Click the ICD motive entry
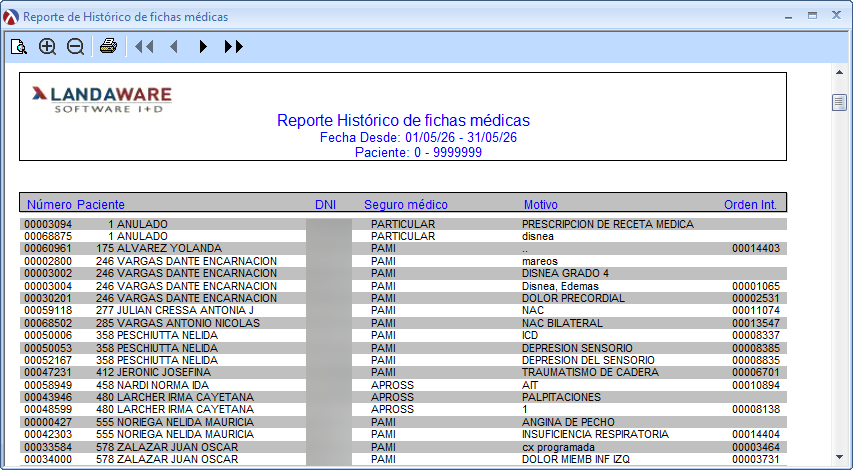The image size is (853, 470). 530,335
